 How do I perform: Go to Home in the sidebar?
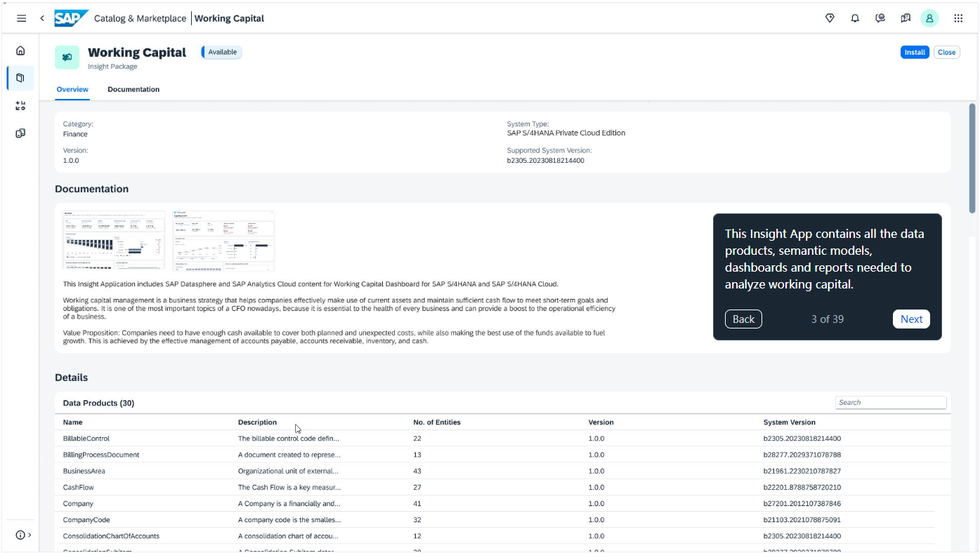(x=20, y=51)
